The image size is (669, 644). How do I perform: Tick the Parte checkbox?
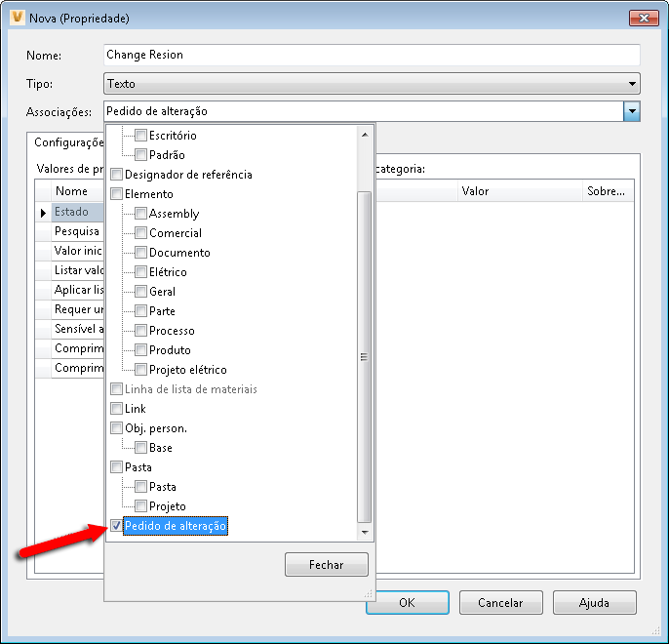(x=140, y=310)
